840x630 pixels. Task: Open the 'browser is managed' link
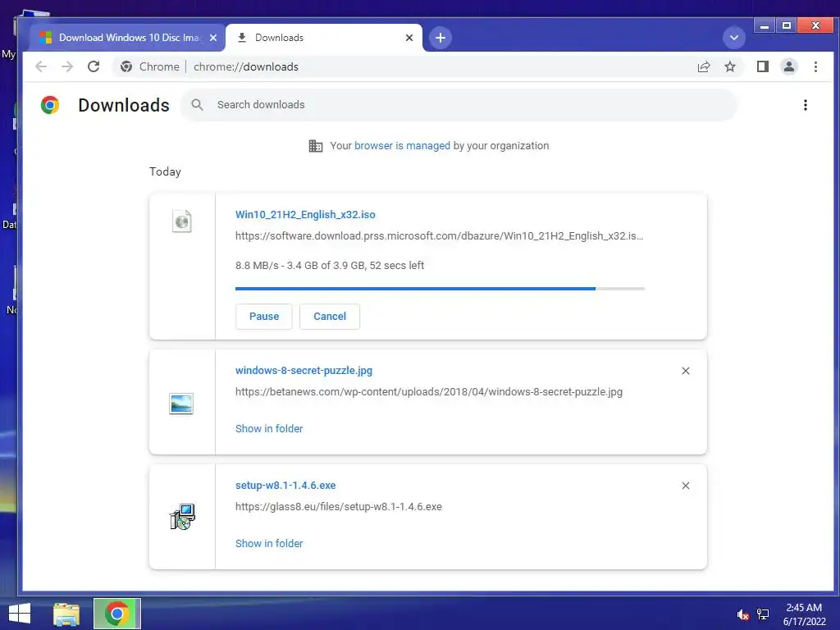click(x=402, y=146)
